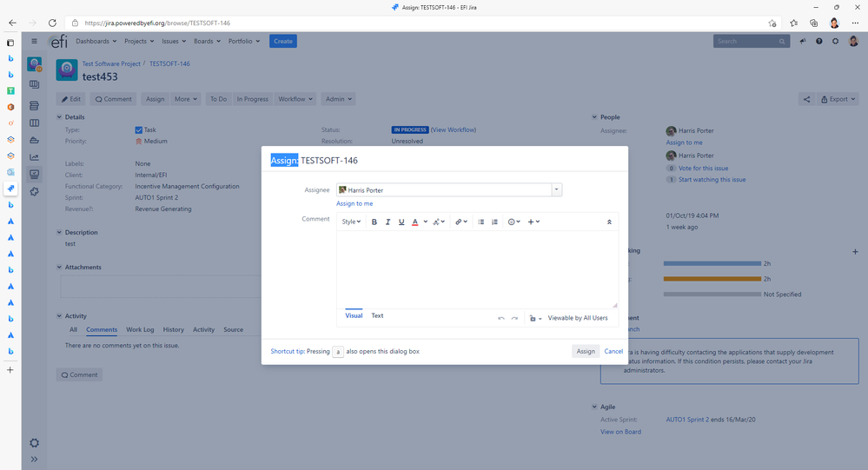Open the insert link dropdown

[x=461, y=222]
